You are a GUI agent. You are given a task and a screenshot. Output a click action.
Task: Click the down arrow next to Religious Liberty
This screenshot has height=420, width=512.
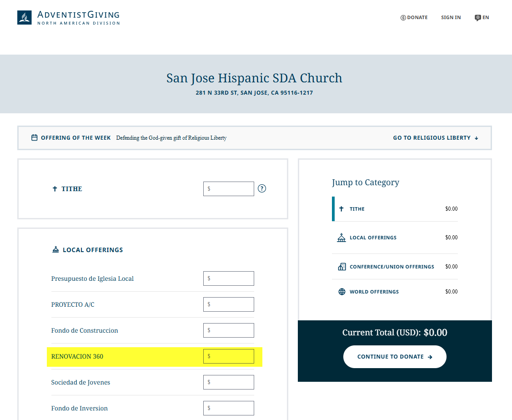pos(477,138)
